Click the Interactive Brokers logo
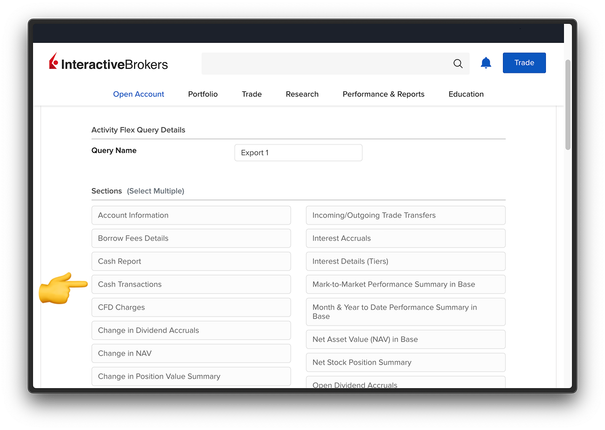605x430 pixels. (x=108, y=62)
